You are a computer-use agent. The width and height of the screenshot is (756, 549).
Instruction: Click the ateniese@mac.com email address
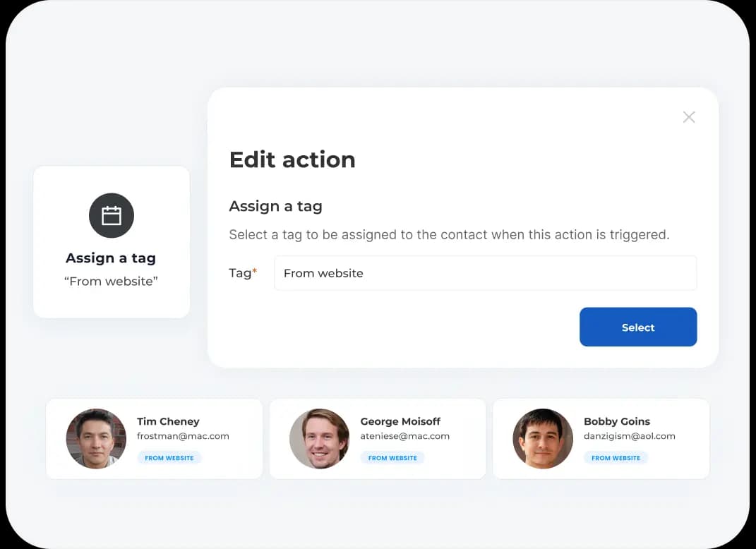404,436
